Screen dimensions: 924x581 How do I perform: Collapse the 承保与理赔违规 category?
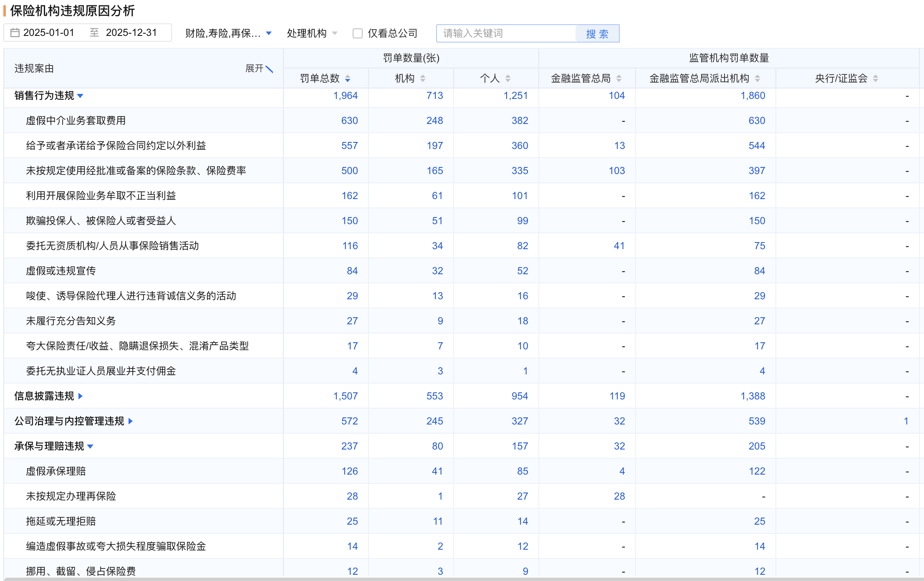coord(91,447)
